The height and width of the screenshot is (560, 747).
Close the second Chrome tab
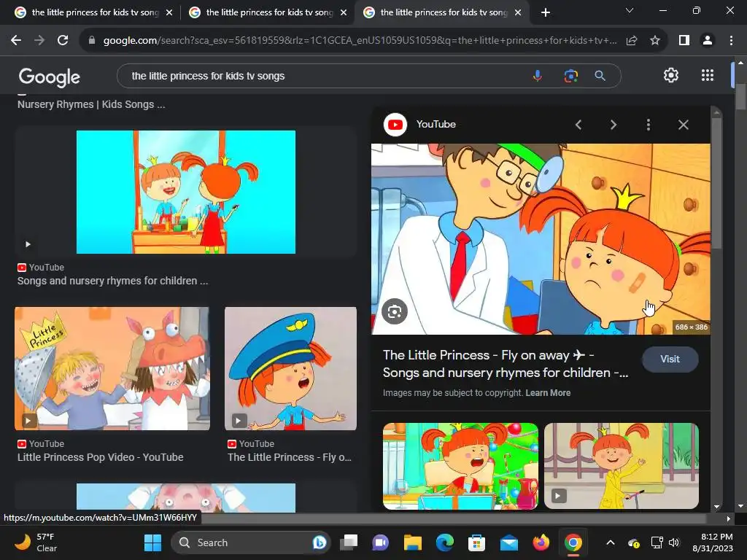(344, 12)
